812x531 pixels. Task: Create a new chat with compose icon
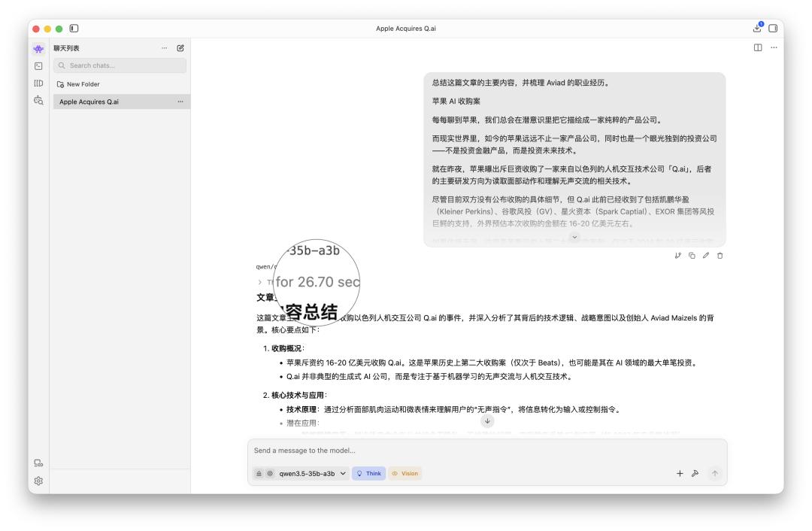180,48
